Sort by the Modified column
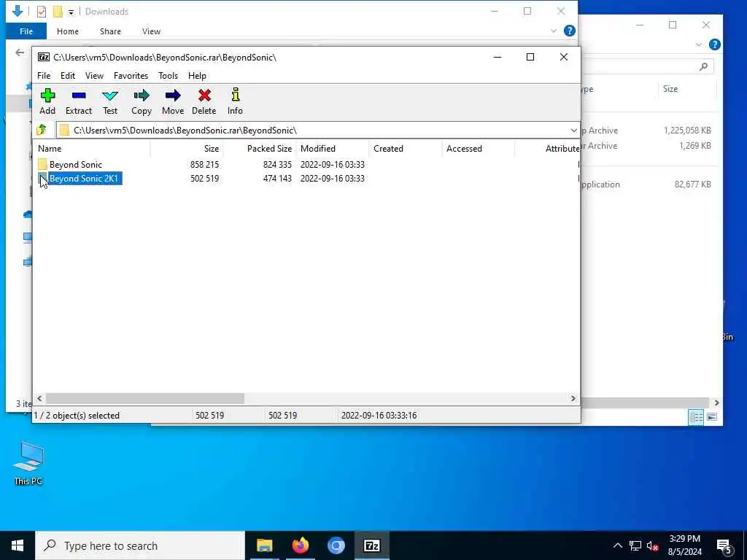 [x=333, y=149]
